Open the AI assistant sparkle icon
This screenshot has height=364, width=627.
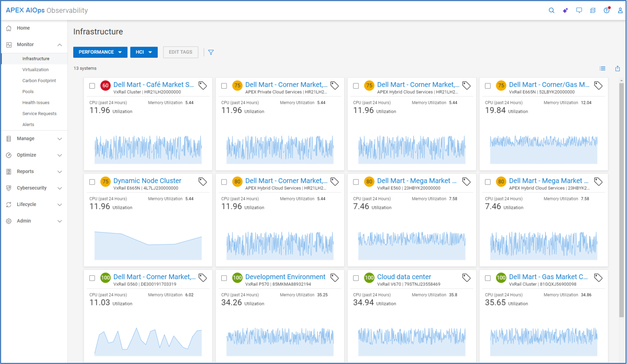pos(565,11)
